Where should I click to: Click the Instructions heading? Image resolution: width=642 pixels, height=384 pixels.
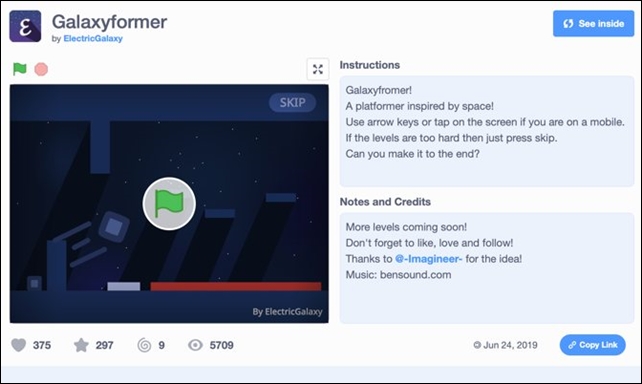click(370, 65)
